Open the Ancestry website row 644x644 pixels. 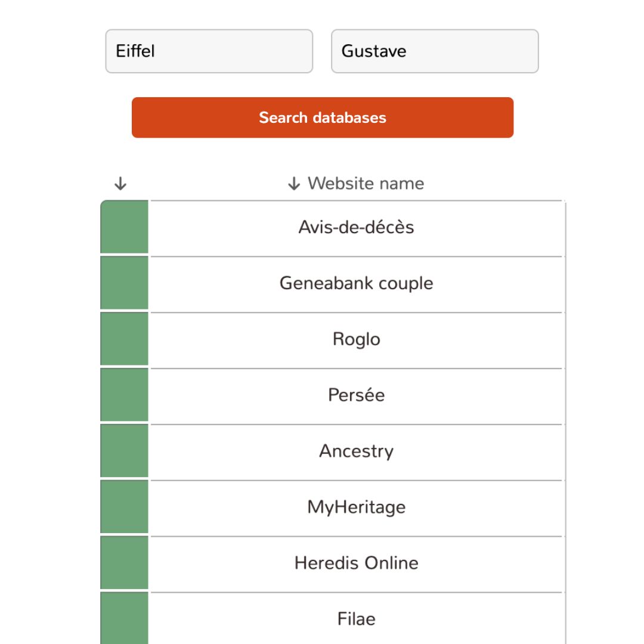pyautogui.click(x=357, y=451)
